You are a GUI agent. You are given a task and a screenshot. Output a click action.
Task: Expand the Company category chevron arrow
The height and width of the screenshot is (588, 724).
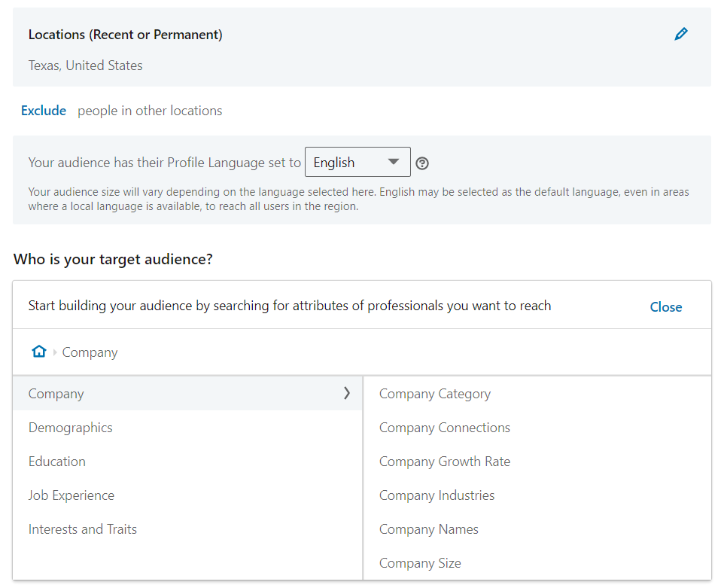[x=346, y=393]
